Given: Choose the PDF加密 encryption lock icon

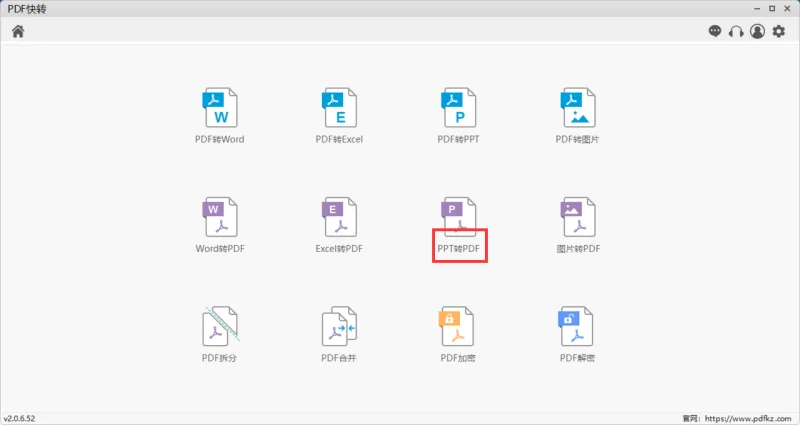Looking at the screenshot, I should (x=457, y=326).
